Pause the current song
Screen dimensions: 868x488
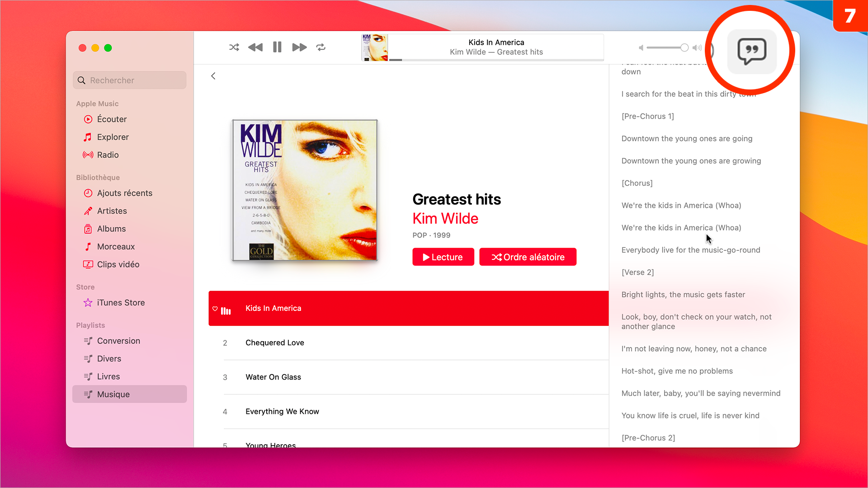click(277, 47)
